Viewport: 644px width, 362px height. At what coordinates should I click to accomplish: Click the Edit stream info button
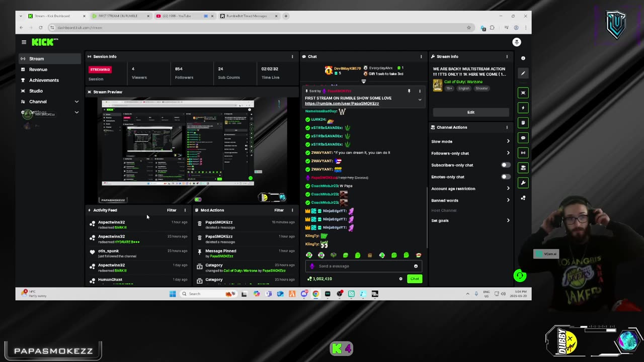pos(471,112)
